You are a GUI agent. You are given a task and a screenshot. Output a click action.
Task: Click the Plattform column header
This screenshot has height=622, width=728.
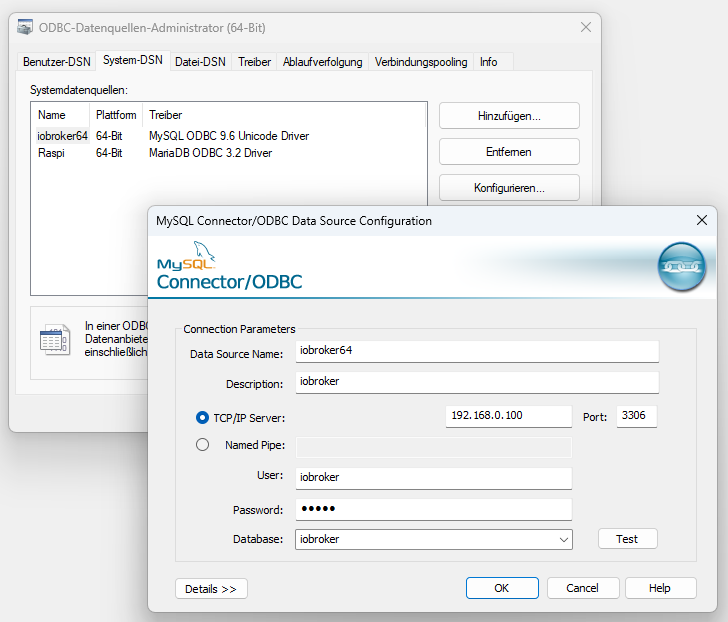click(116, 115)
